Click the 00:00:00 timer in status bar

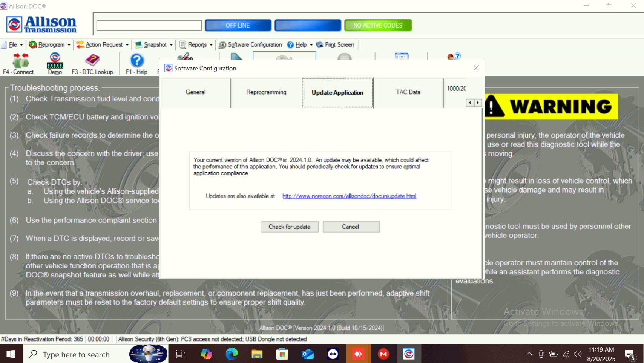(x=98, y=339)
